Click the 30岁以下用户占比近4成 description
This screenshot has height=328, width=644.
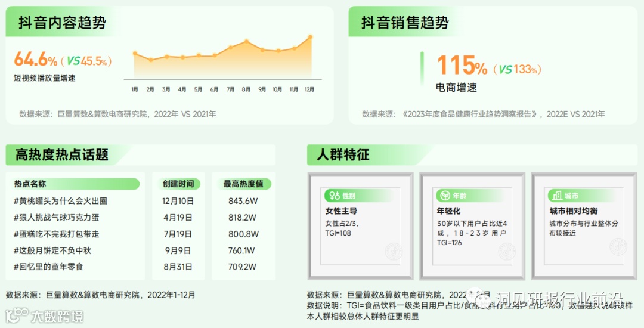point(472,233)
